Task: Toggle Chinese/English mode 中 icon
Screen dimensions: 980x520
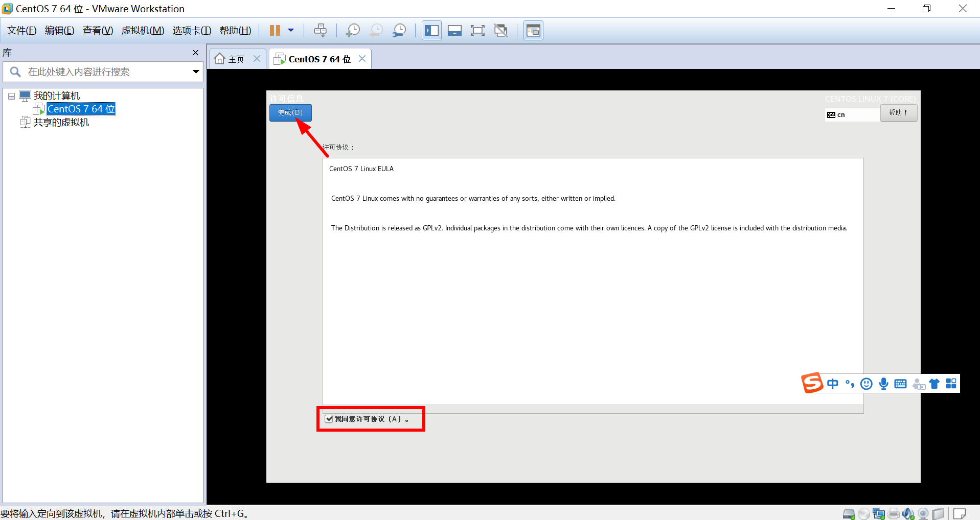Action: [x=833, y=384]
